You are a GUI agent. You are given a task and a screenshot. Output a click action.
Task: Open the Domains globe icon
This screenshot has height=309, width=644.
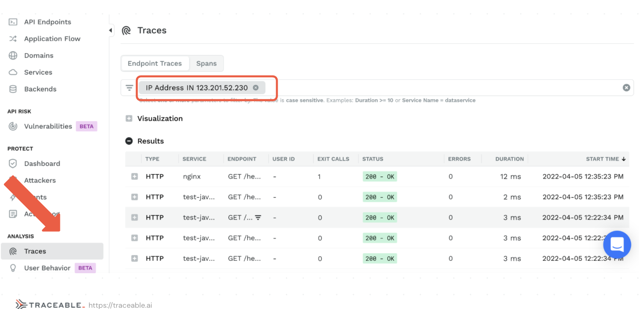(x=13, y=56)
